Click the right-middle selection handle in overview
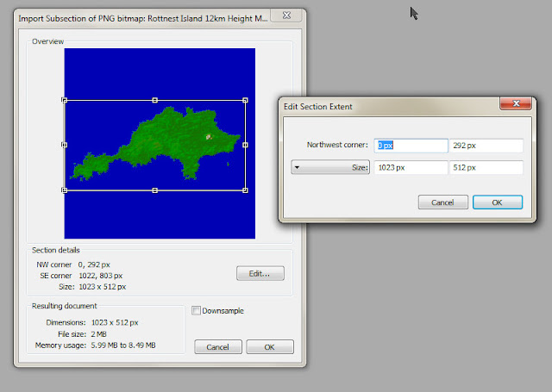Viewport: 552px width, 392px height. coord(245,145)
